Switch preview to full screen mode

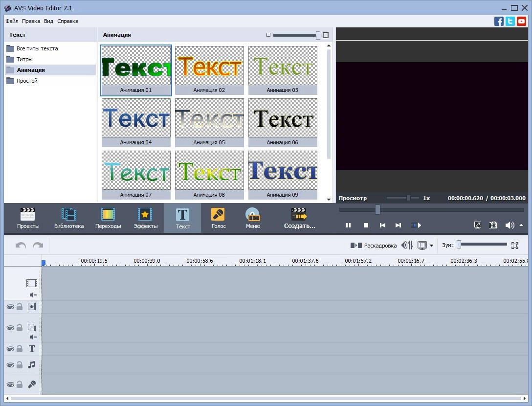click(477, 225)
